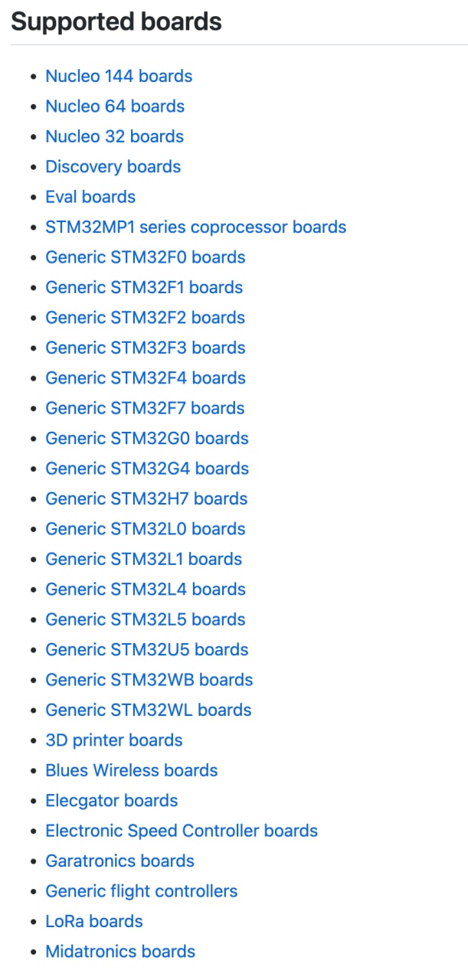Open Generic STM32H7 boards link

pyautogui.click(x=146, y=498)
